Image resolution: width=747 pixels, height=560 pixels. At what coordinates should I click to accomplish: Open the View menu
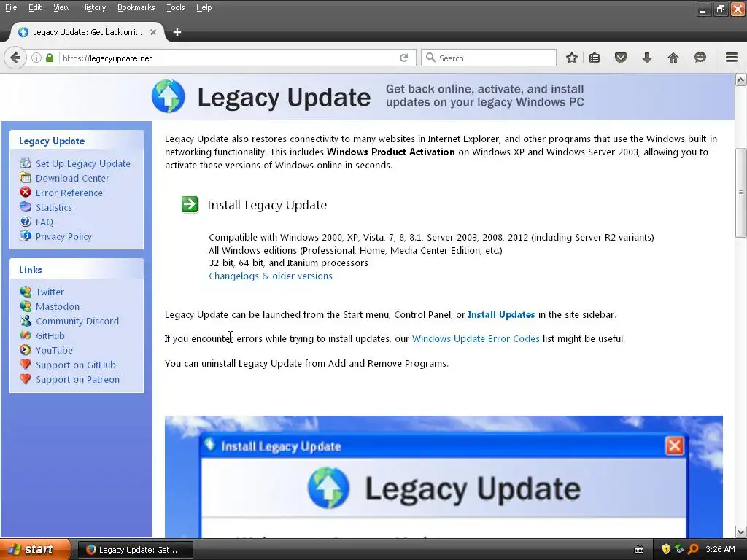61,7
